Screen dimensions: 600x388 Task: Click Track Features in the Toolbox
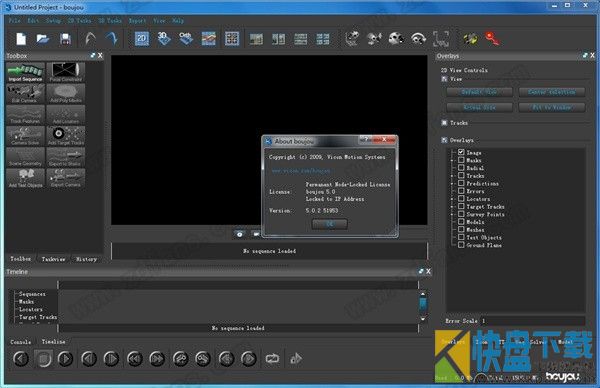[26, 115]
